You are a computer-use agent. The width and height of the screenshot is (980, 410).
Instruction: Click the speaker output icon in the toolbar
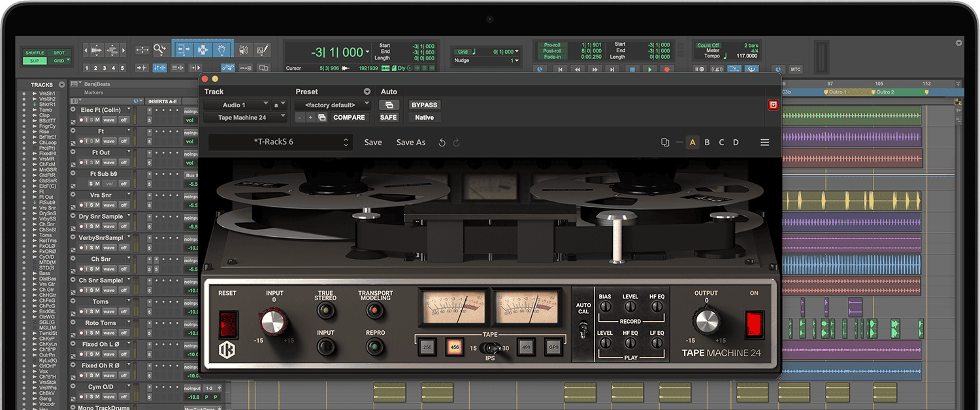[244, 50]
